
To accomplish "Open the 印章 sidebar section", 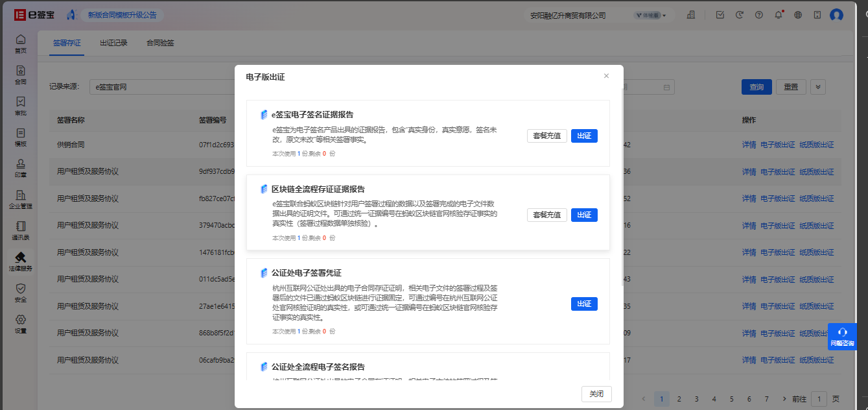I will [x=21, y=168].
